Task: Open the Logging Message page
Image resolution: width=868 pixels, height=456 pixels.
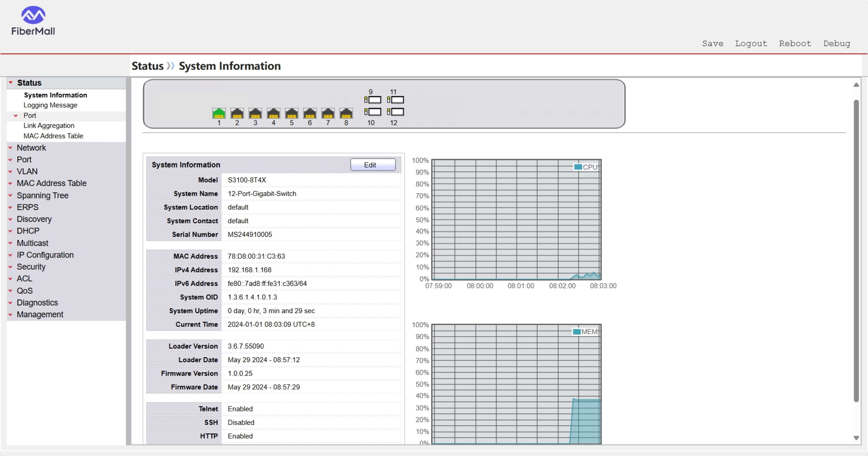Action: 50,105
